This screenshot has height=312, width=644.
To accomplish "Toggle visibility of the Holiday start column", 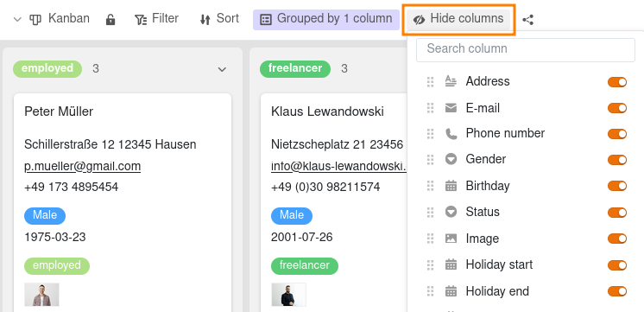I will 617,265.
